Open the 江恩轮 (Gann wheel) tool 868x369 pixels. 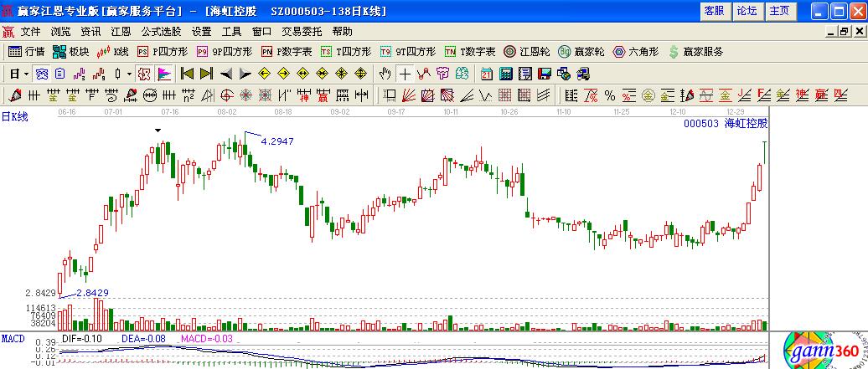pyautogui.click(x=527, y=52)
